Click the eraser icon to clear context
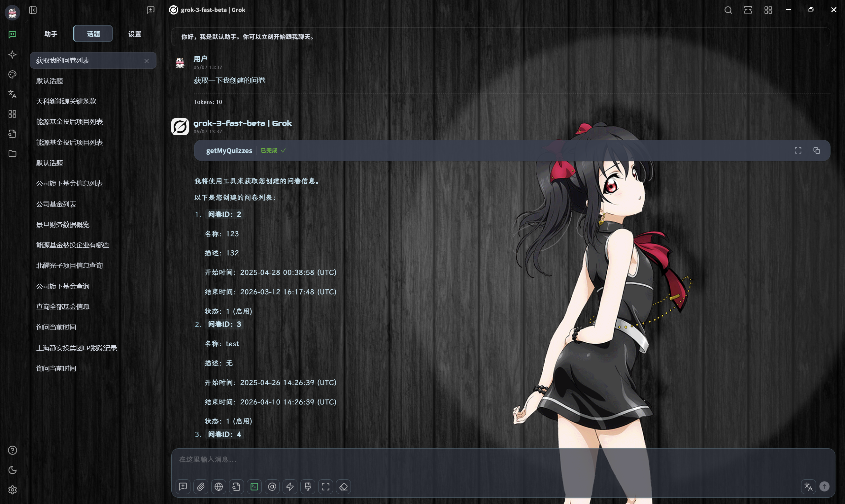The width and height of the screenshot is (845, 504). pyautogui.click(x=343, y=487)
